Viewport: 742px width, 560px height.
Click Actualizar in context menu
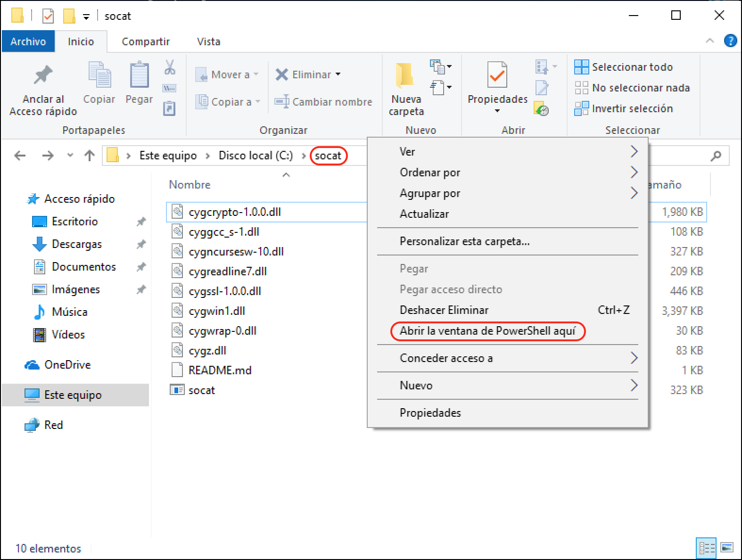508,214
